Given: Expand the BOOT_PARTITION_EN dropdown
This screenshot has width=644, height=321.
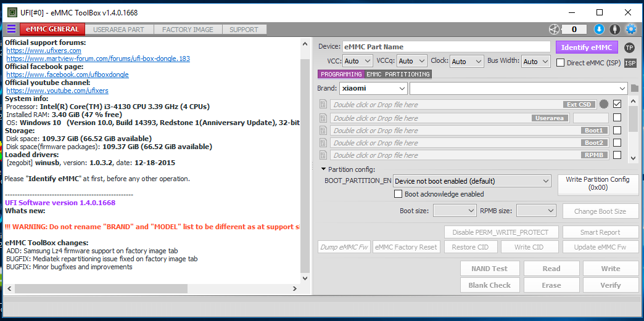Looking at the screenshot, I should pos(472,181).
